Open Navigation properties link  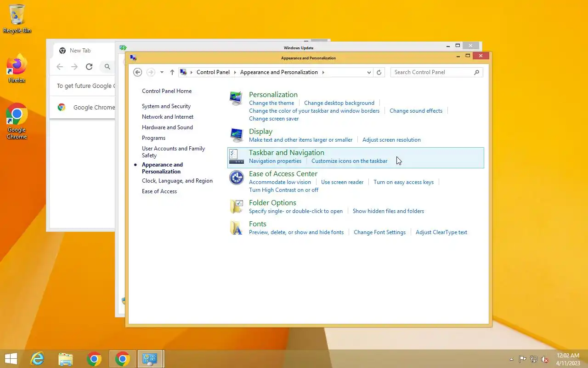275,161
